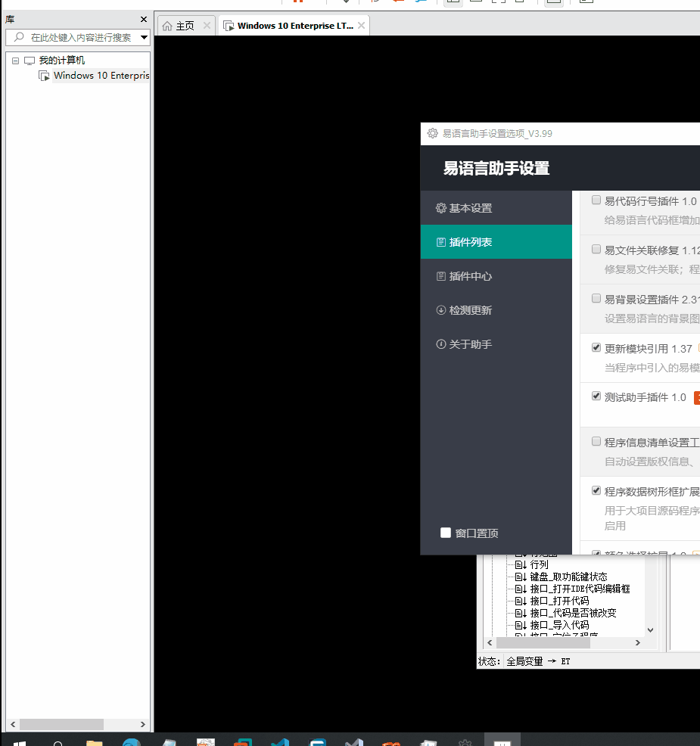Close the library panel with the X
The image size is (700, 746).
click(144, 19)
